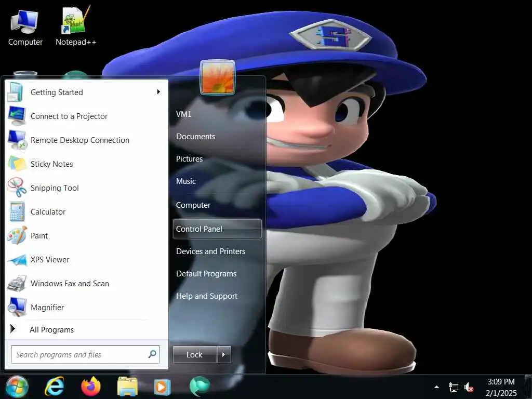Select the Windows Fax and Scan label
This screenshot has width=532, height=399.
(70, 283)
